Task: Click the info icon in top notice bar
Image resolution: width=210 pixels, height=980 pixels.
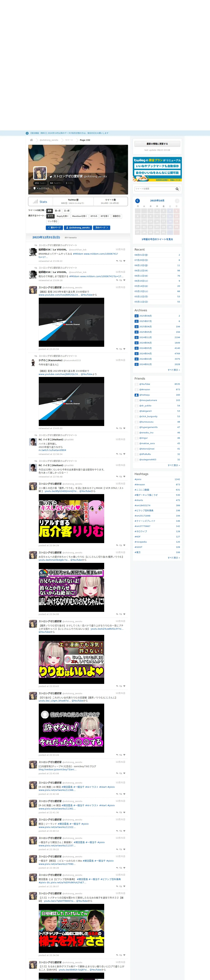Action: 27,133
